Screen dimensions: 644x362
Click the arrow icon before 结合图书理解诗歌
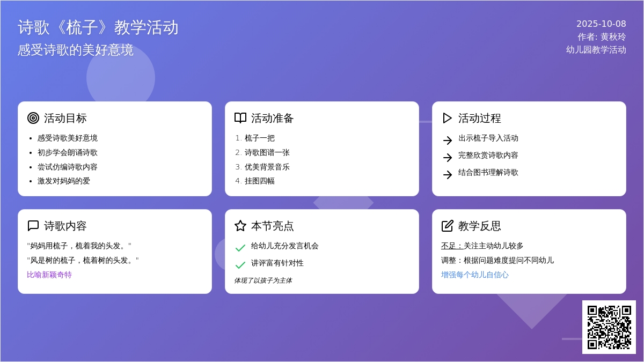click(x=448, y=175)
